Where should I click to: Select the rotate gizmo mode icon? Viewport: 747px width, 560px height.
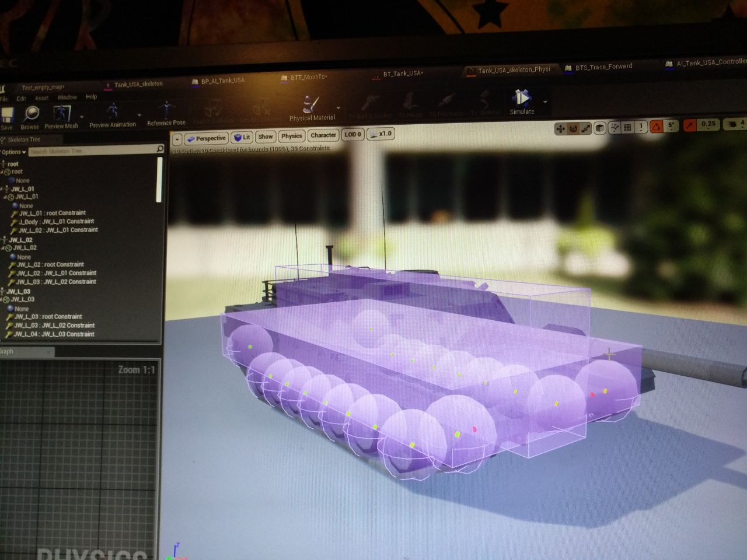click(x=573, y=128)
